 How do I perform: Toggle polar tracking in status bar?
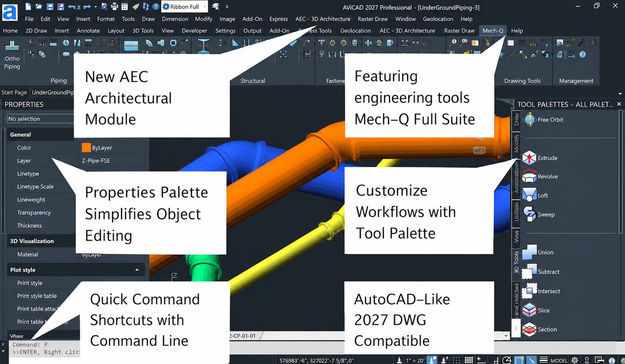pyautogui.click(x=507, y=360)
